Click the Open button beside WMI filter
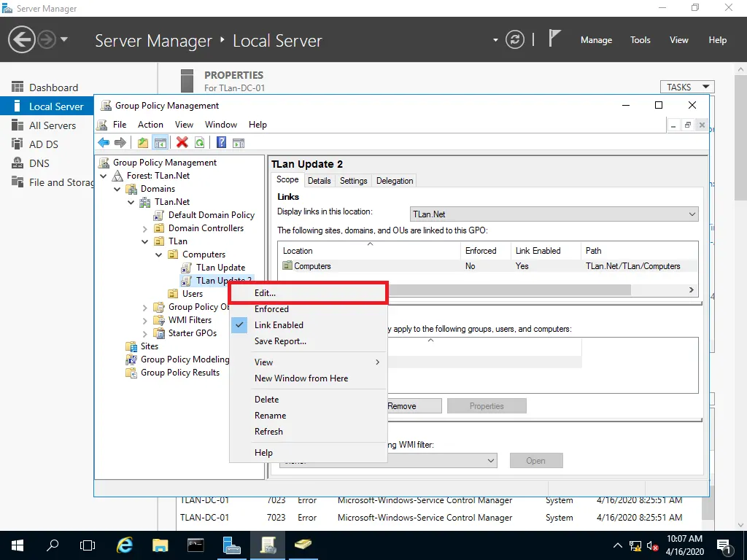 pyautogui.click(x=536, y=461)
